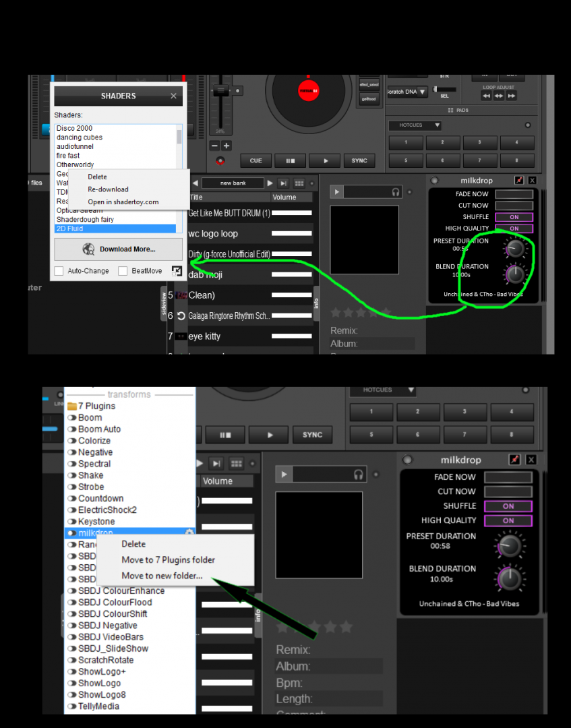Click the eye kitty sample thumbnail
This screenshot has width=571, height=728.
coord(181,336)
